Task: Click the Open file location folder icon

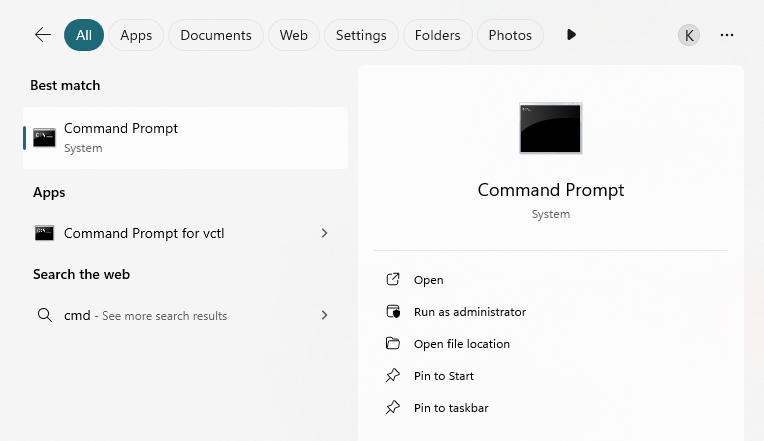Action: click(x=393, y=344)
